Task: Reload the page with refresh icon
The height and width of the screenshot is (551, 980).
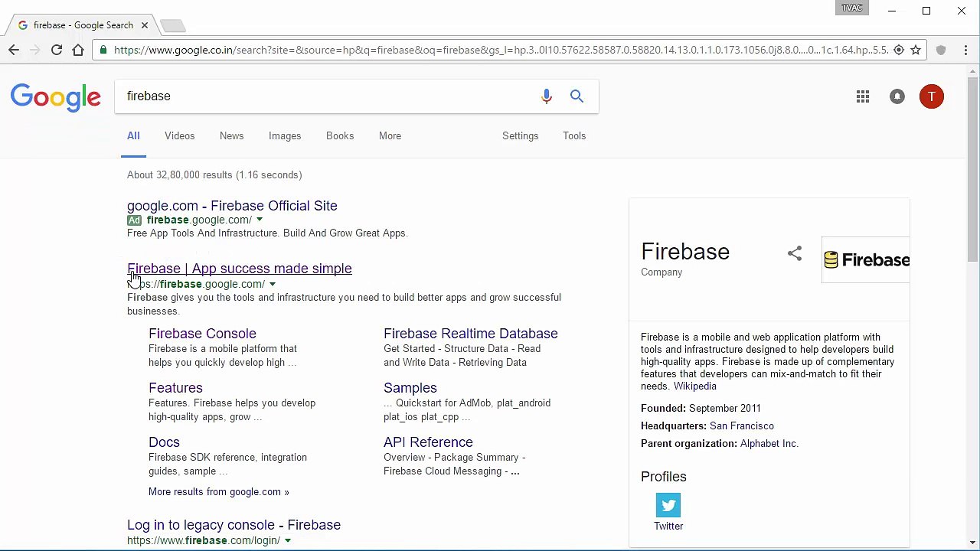Action: pyautogui.click(x=57, y=50)
